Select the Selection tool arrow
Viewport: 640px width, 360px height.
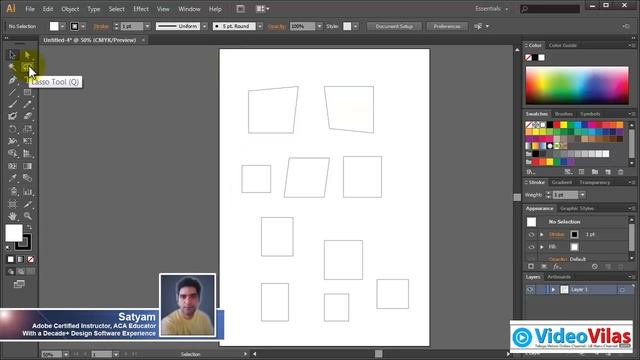tap(12, 55)
